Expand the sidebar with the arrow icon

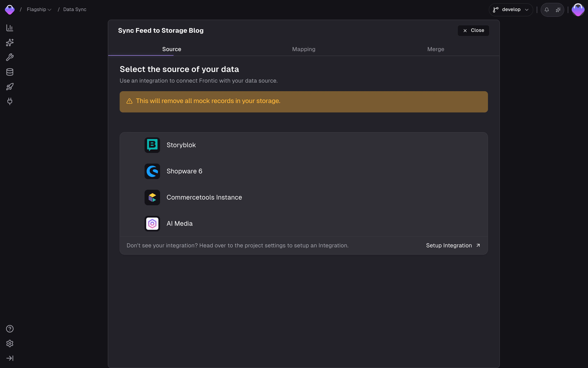(x=10, y=358)
